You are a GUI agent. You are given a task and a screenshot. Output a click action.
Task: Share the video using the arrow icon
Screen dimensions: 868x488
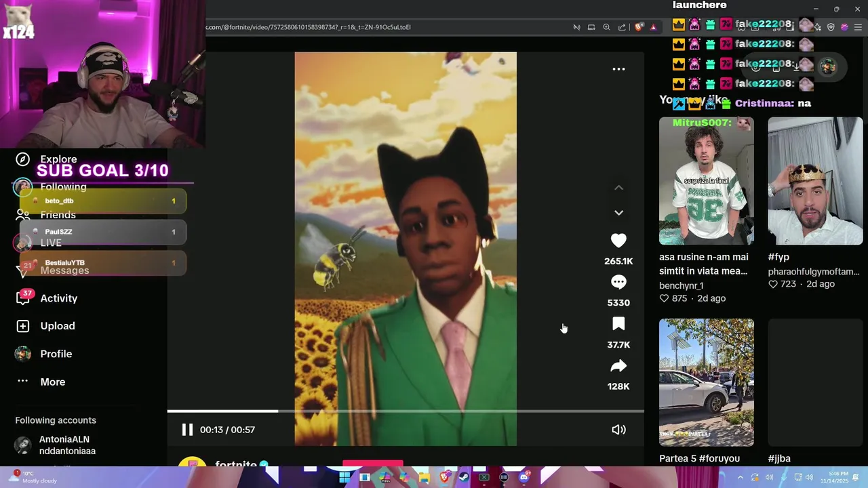(x=618, y=366)
